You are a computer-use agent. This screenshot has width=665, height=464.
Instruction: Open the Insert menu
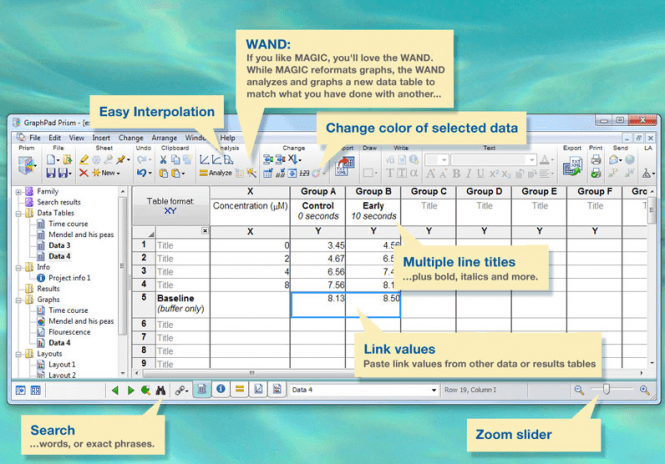pyautogui.click(x=101, y=138)
